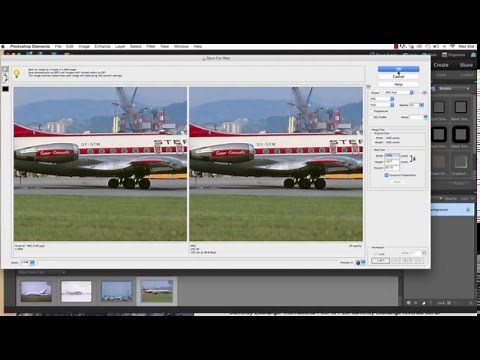Select the Background layer
The height and width of the screenshot is (360, 480).
[452, 210]
